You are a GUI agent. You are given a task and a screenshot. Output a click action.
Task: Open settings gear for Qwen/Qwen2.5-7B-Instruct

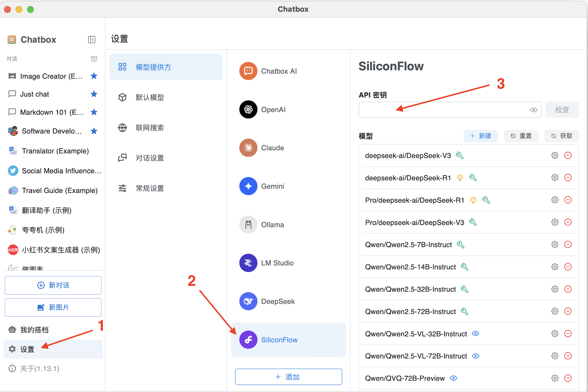tap(555, 244)
